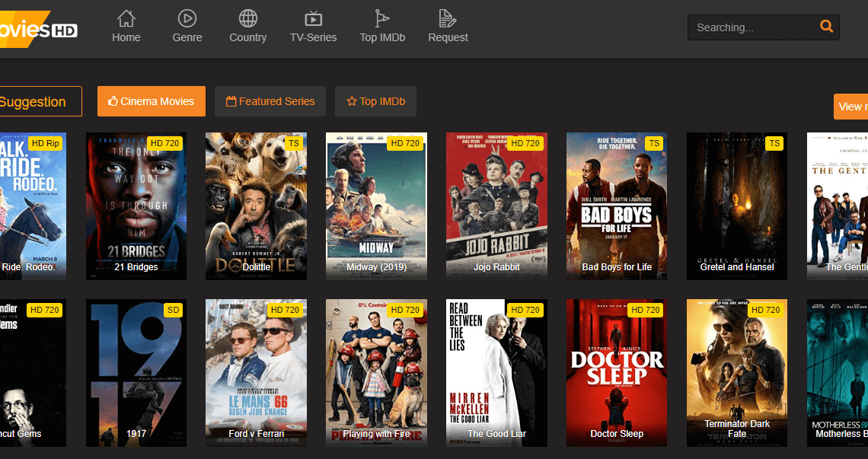868x459 pixels.
Task: Open the 21 Bridges movie poster
Action: pyautogui.click(x=136, y=206)
